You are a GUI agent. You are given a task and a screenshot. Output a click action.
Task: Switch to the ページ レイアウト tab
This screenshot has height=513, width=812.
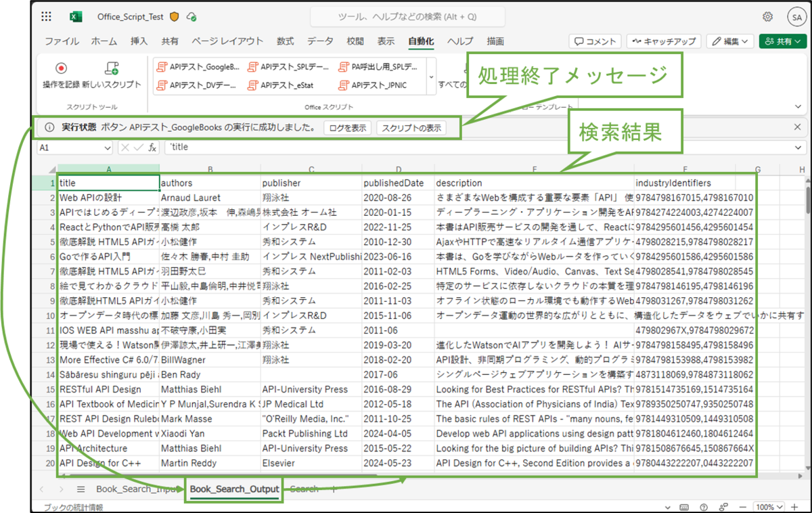point(227,41)
